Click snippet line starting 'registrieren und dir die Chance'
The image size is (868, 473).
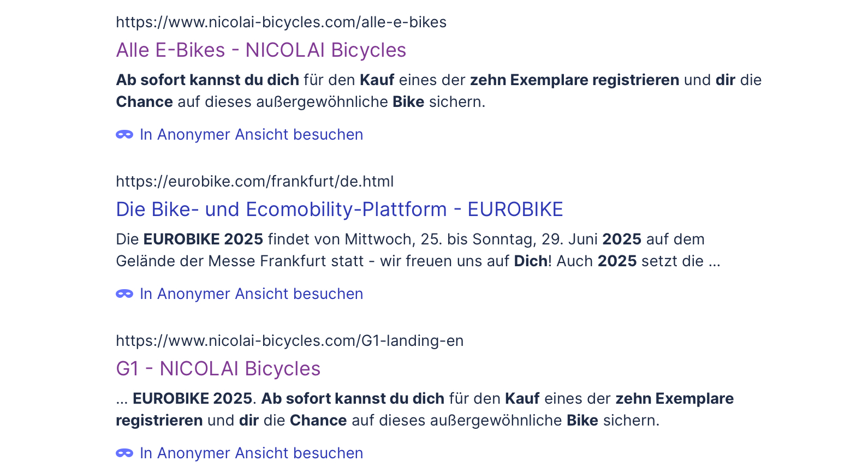388,420
